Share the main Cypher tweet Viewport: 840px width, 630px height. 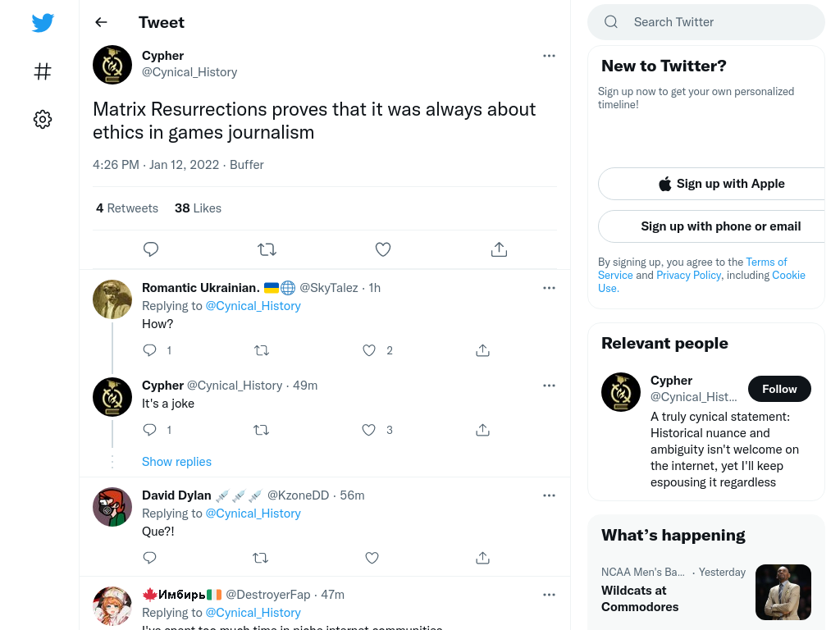point(500,249)
